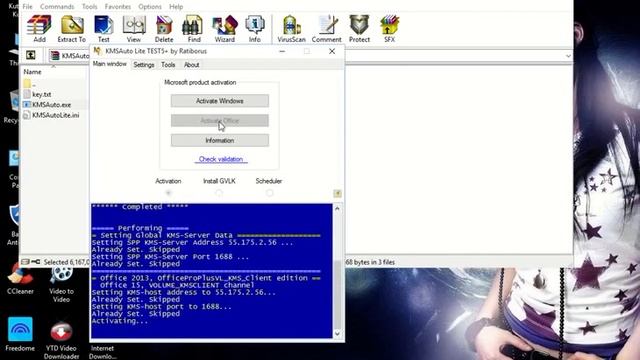Click console scrollbar up arrow
Image resolution: width=640 pixels, height=360 pixels.
pyautogui.click(x=337, y=209)
